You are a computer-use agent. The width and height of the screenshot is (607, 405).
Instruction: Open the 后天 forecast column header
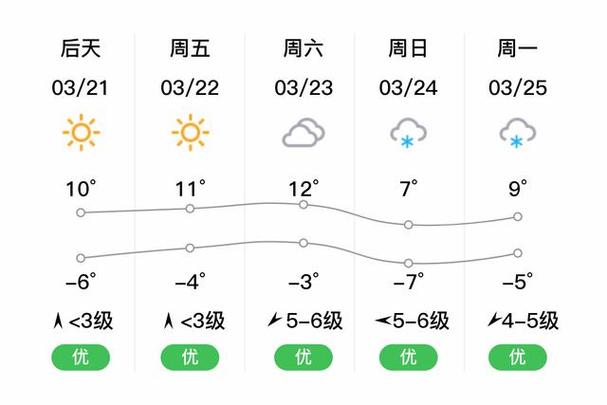coord(81,48)
